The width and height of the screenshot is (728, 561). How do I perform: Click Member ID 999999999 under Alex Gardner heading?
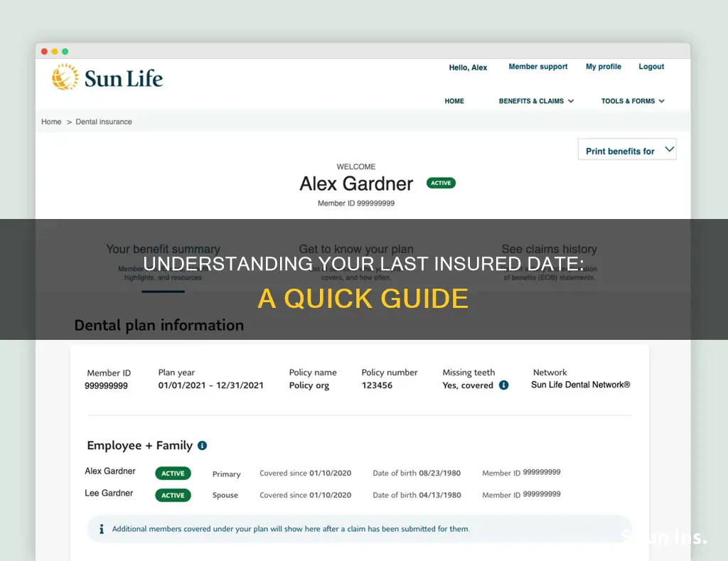pyautogui.click(x=356, y=203)
